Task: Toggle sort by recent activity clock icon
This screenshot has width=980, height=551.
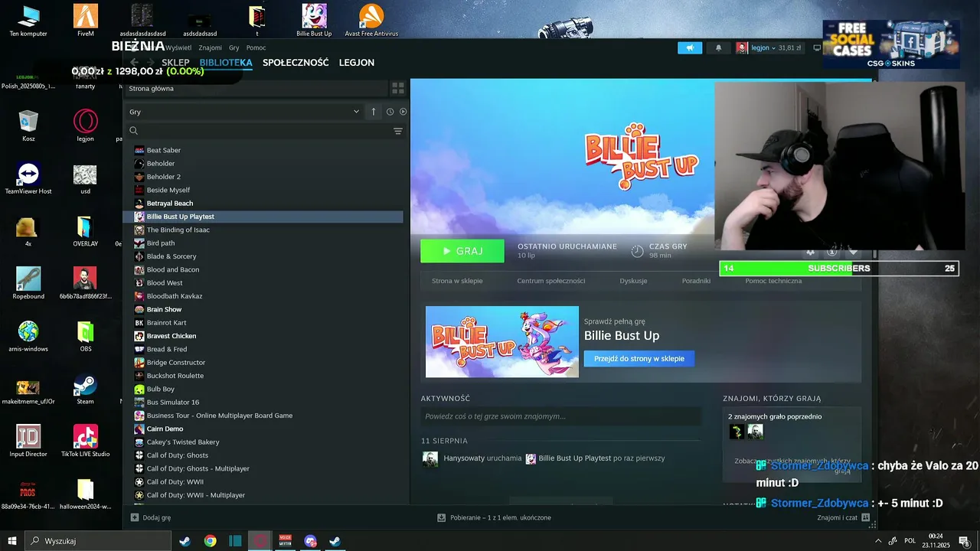Action: tap(390, 112)
